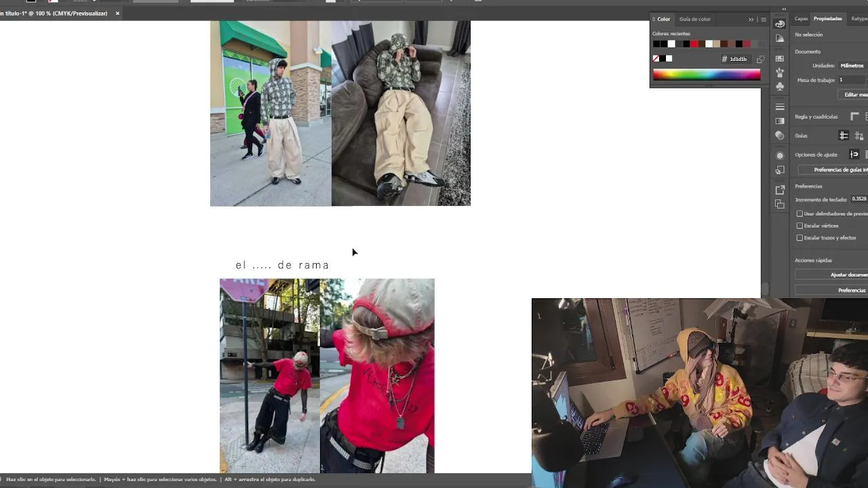
Task: Enable Escalar trazos y efectos checkbox
Action: (800, 238)
